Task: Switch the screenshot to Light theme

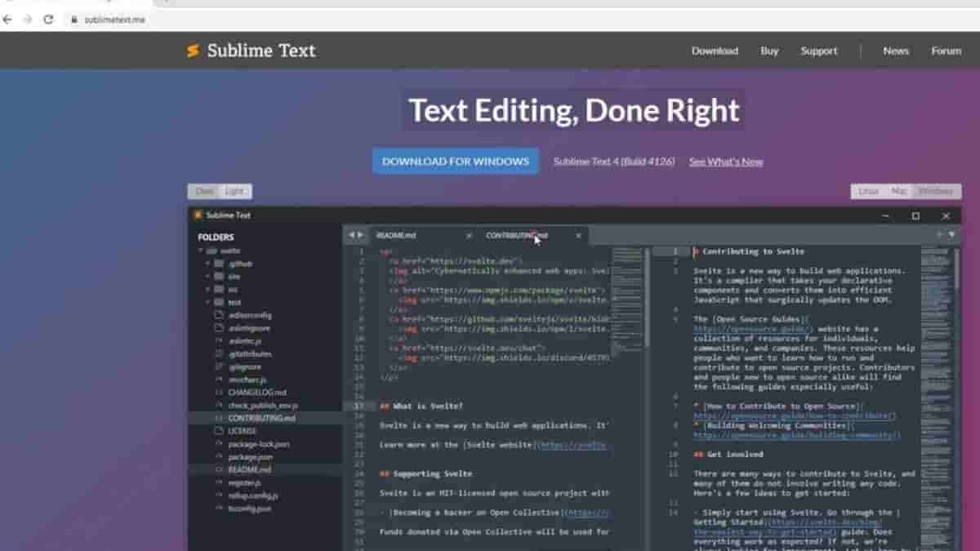Action: click(234, 190)
